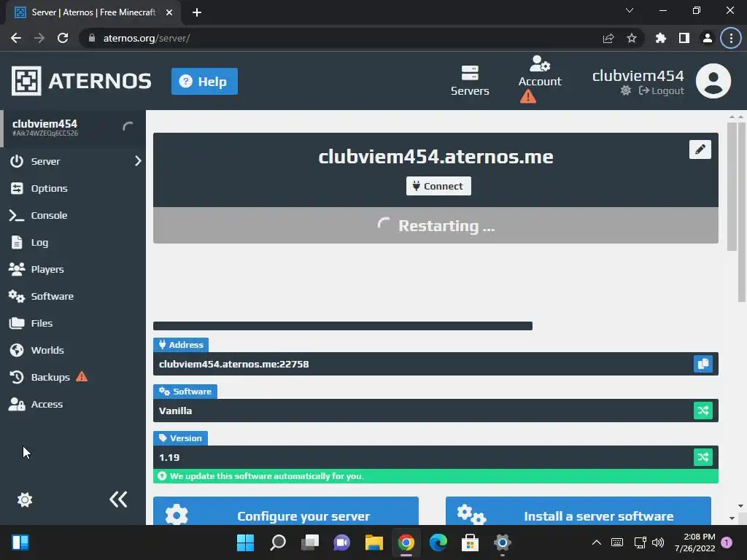This screenshot has height=560, width=747.
Task: Open the Server page in sidebar
Action: click(45, 161)
